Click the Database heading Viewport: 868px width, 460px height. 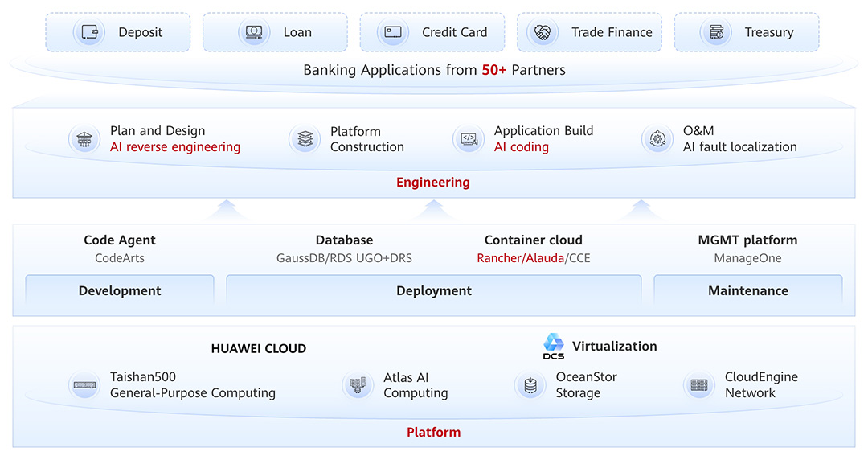[344, 240]
